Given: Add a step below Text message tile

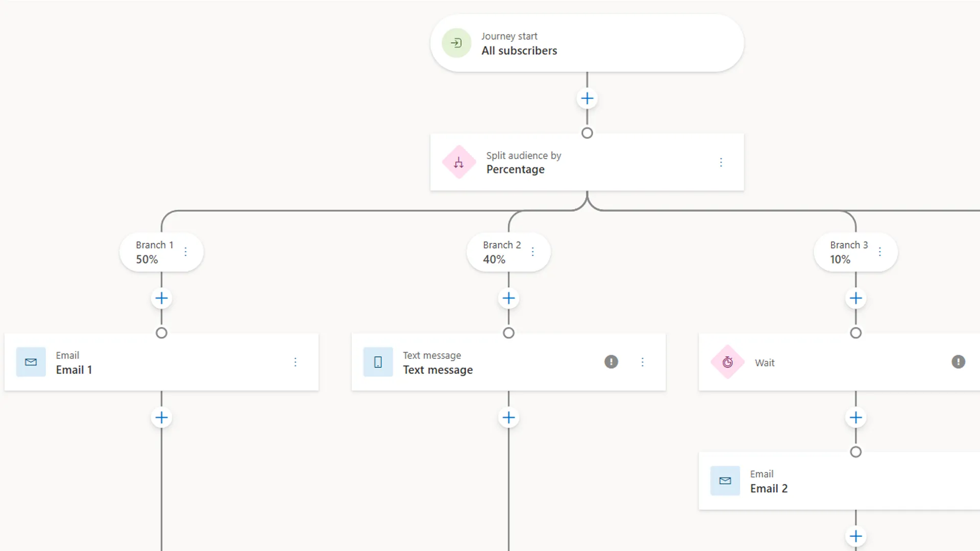Looking at the screenshot, I should point(508,418).
